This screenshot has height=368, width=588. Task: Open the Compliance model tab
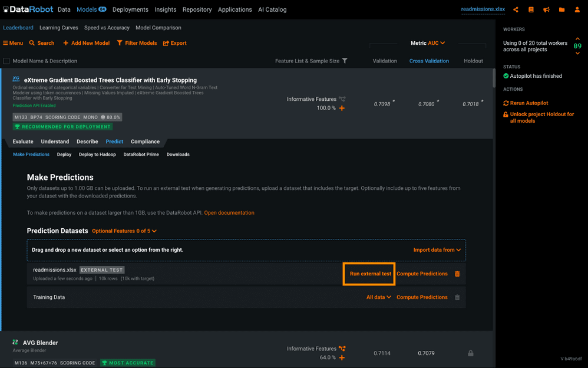145,142
